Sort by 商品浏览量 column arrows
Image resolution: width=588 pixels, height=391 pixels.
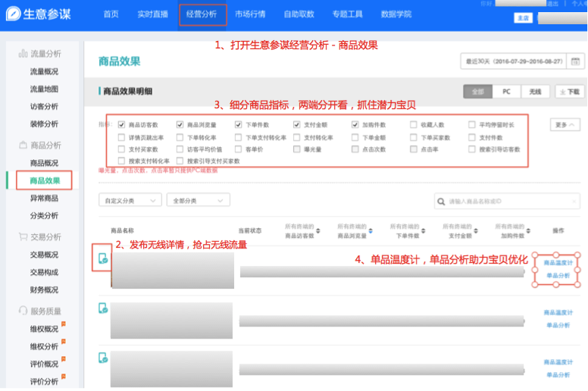pos(371,230)
